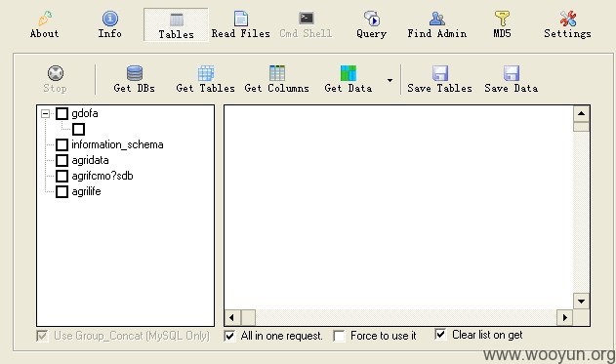Screen dimensions: 616x364
Task: Select the gdofa label in tree
Action: click(85, 113)
